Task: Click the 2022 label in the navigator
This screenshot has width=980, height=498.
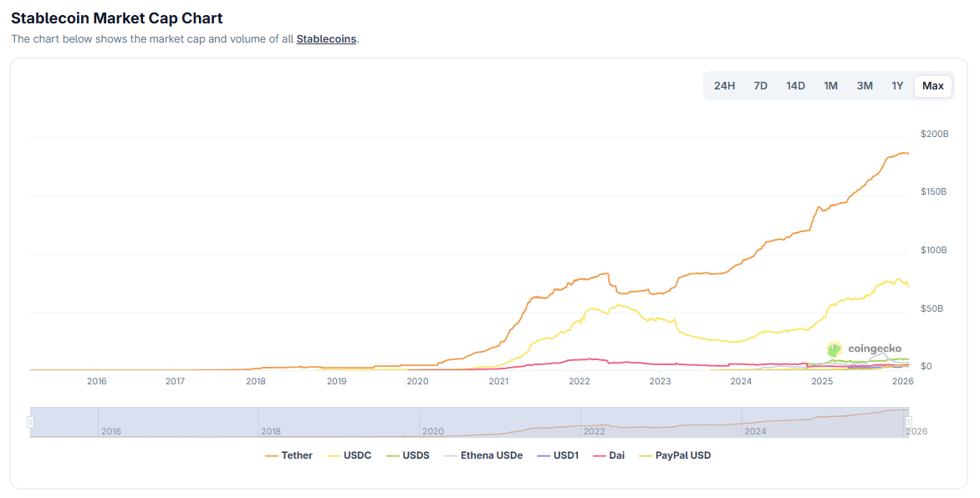Action: pos(594,431)
